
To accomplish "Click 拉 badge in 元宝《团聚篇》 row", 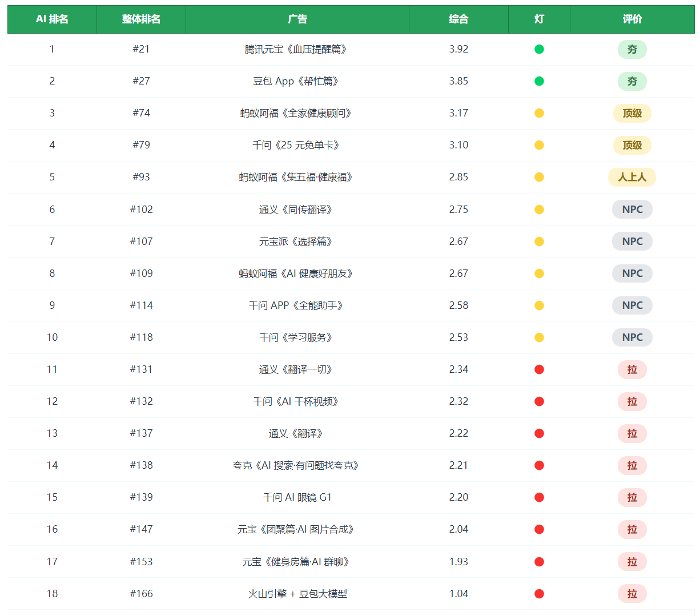I will point(632,529).
